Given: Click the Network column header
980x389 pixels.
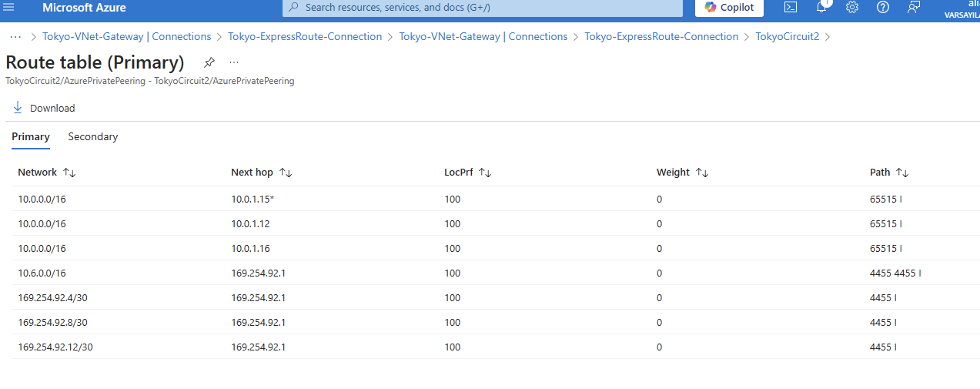Looking at the screenshot, I should 38,173.
